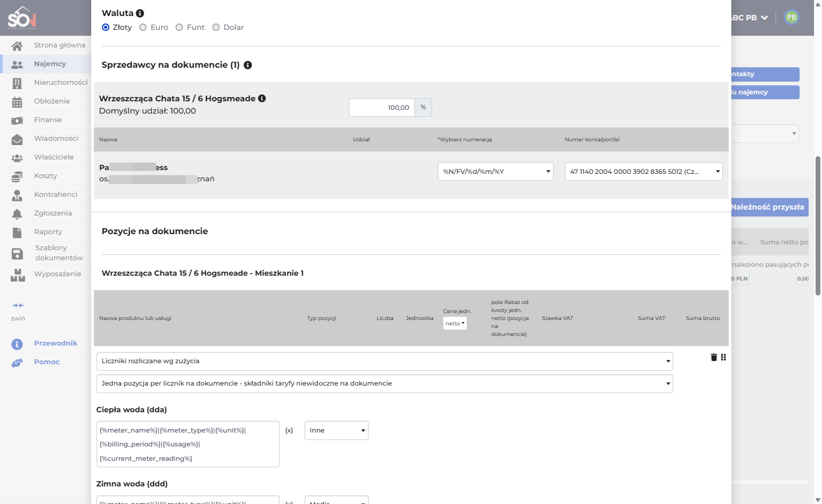
Task: Select Funt currency radio button
Action: (179, 27)
